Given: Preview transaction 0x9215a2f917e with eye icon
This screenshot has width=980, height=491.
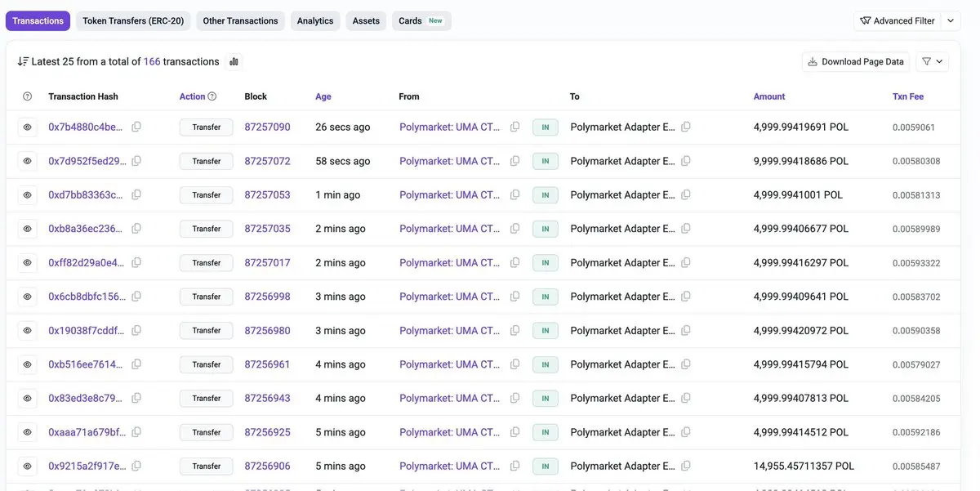Looking at the screenshot, I should [27, 466].
